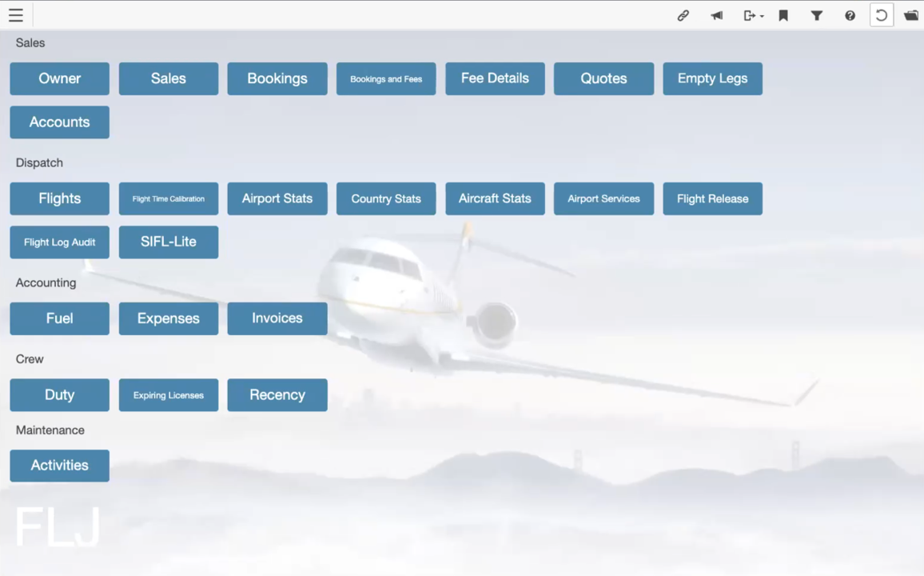Open the Quotes dashboard
924x576 pixels.
click(x=603, y=78)
